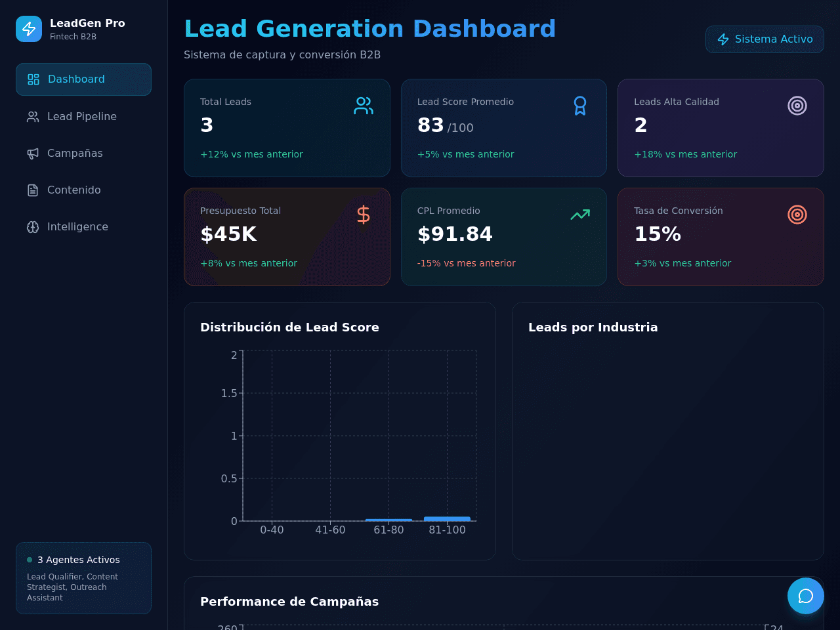Click the Leads por Industria heading

tap(593, 327)
